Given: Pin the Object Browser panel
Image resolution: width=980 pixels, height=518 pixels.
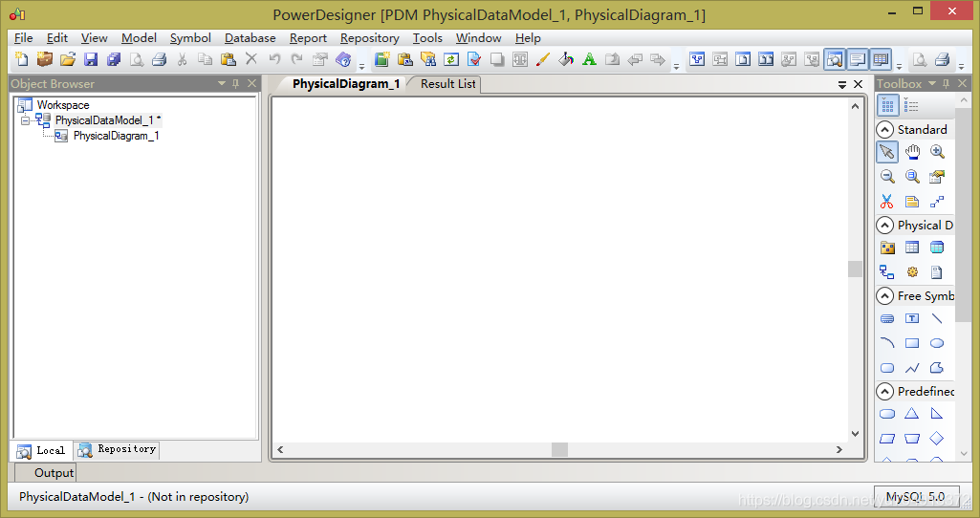Looking at the screenshot, I should tap(235, 83).
